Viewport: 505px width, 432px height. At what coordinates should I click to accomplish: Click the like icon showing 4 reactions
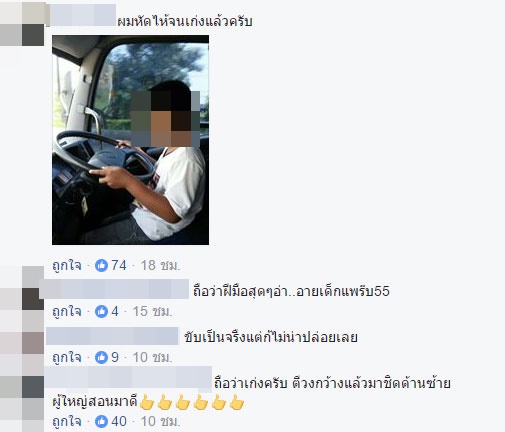click(x=101, y=312)
